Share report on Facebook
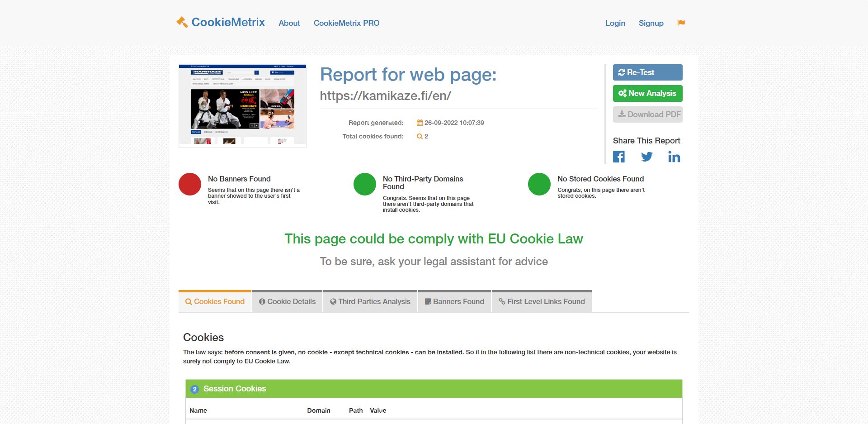Screen dimensions: 868x424 [619, 157]
